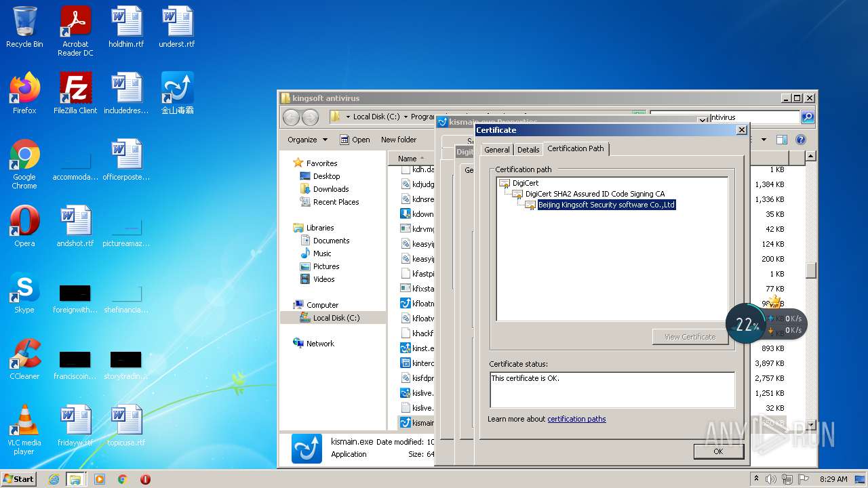
Task: Confirm Certificate dialog with OK
Action: point(718,451)
